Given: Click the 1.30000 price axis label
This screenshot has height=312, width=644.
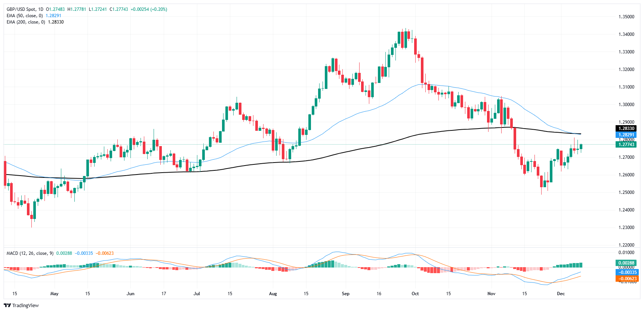Looking at the screenshot, I should point(626,105).
